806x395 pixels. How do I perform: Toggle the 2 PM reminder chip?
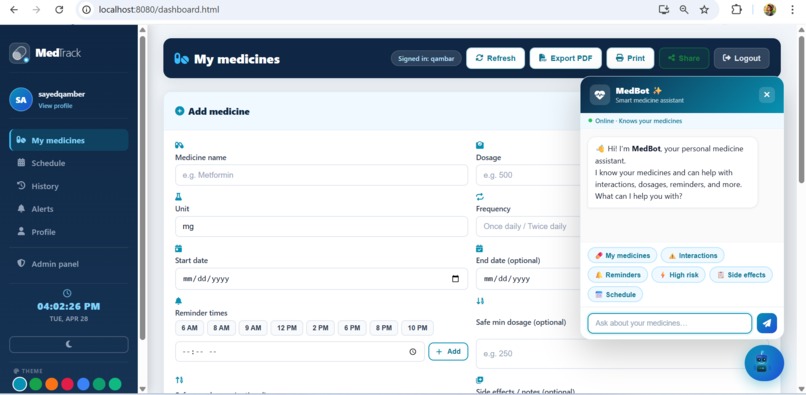tap(320, 328)
